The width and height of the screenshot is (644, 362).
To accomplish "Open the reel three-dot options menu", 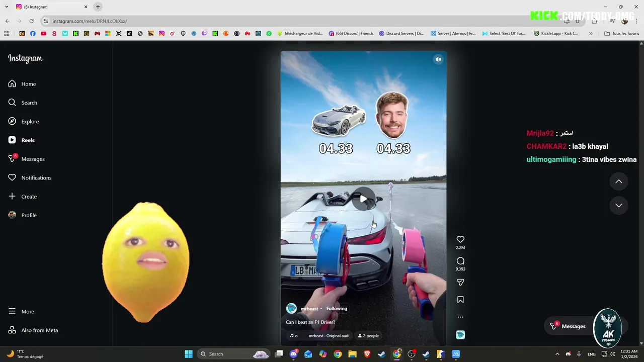I will (x=460, y=317).
